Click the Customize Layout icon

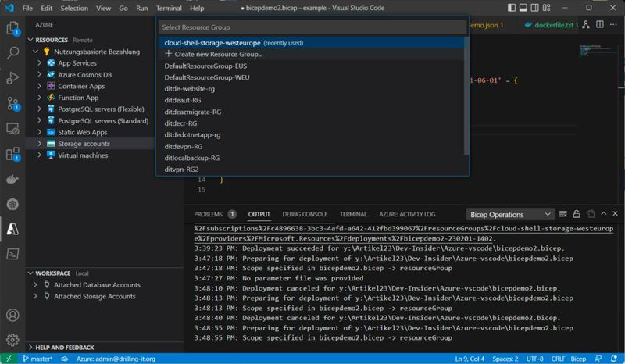click(546, 8)
